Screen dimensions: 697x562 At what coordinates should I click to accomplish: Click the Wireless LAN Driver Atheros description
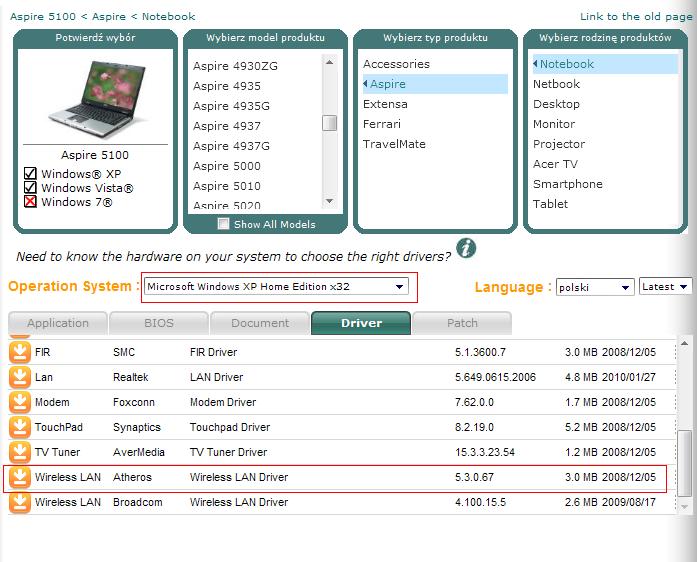[239, 477]
